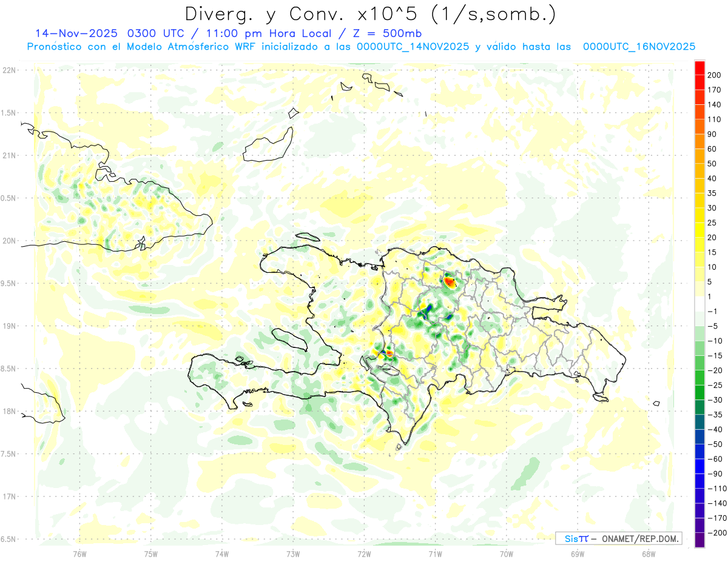The height and width of the screenshot is (562, 728).
Task: Click the "73W" longitude label
Action: pyautogui.click(x=293, y=554)
